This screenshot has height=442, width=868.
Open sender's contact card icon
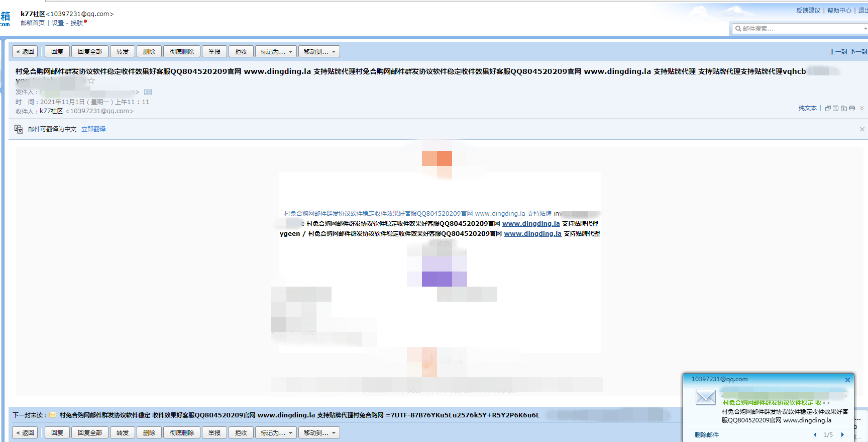pyautogui.click(x=148, y=92)
